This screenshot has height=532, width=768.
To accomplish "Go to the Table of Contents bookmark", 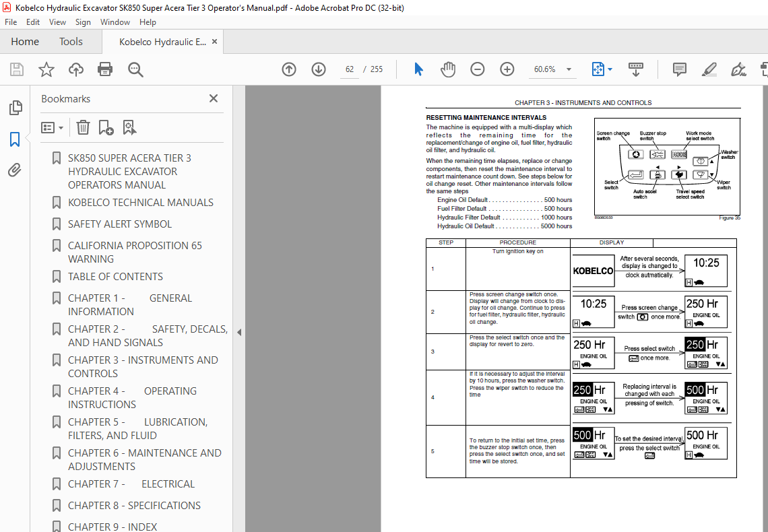I will tap(115, 277).
